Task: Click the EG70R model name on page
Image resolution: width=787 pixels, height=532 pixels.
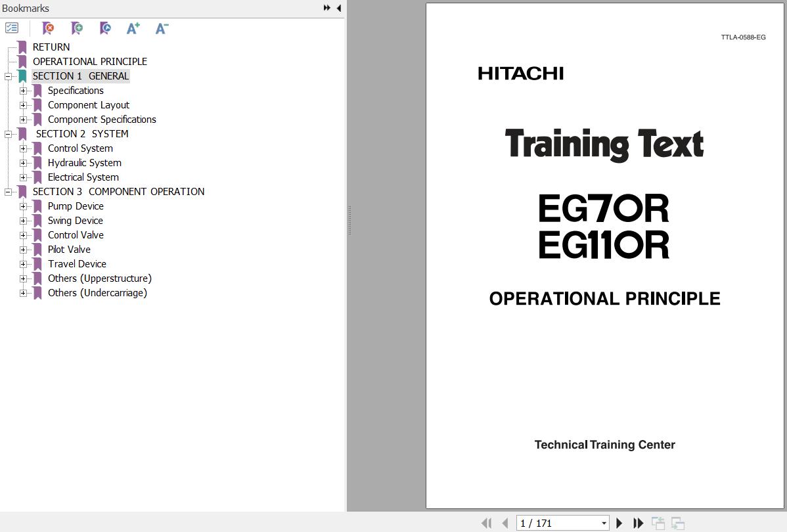Action: (x=604, y=209)
